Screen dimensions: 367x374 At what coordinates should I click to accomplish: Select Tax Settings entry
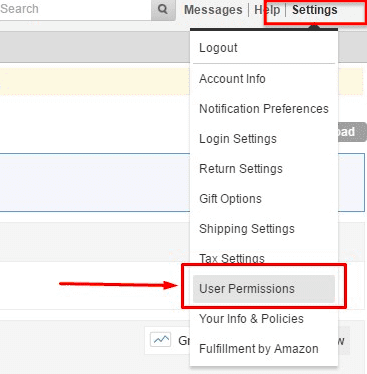pos(232,258)
